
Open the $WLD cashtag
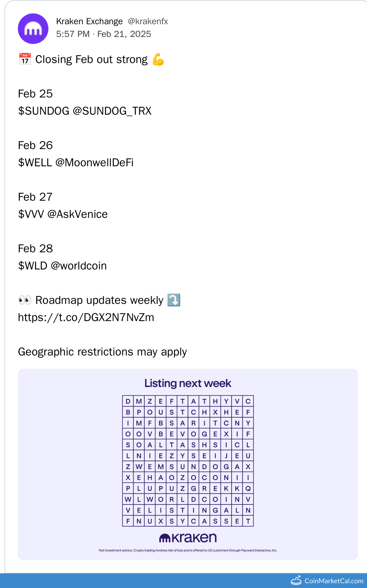tap(32, 266)
